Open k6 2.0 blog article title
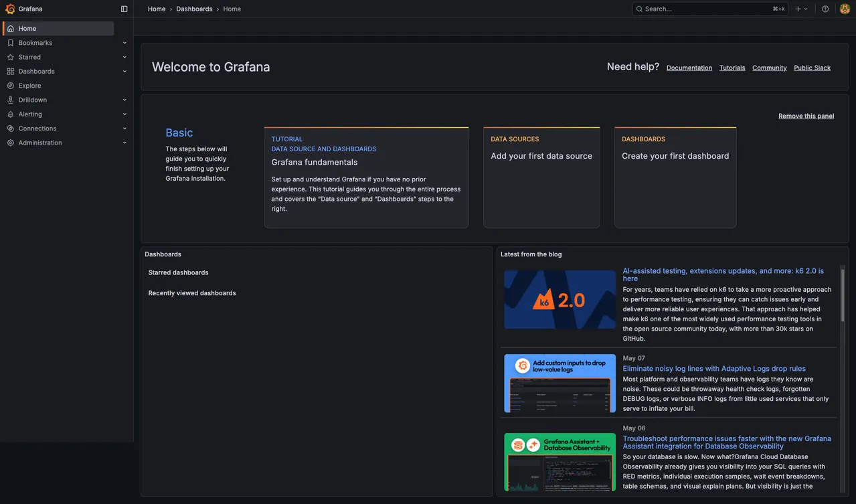856x504 pixels. coord(723,274)
